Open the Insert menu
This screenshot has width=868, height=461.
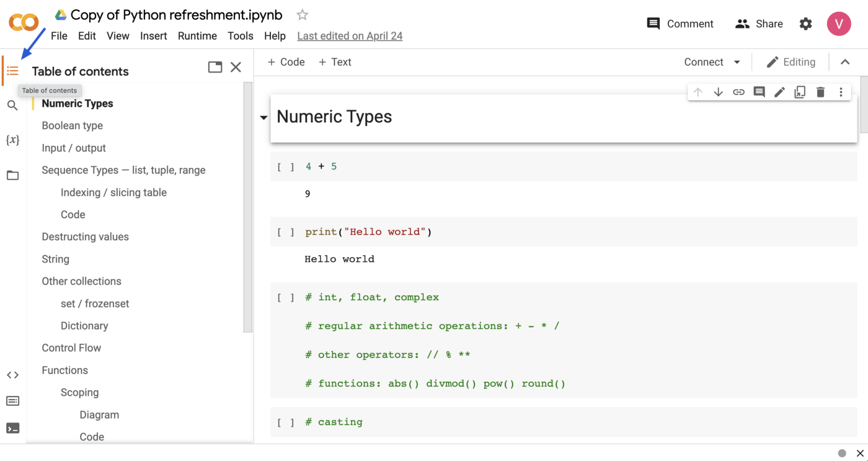153,36
